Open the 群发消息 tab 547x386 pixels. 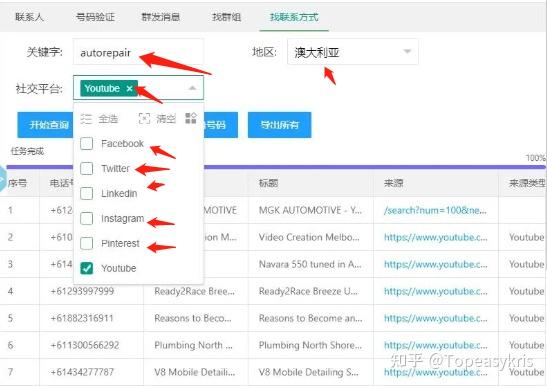[x=160, y=17]
